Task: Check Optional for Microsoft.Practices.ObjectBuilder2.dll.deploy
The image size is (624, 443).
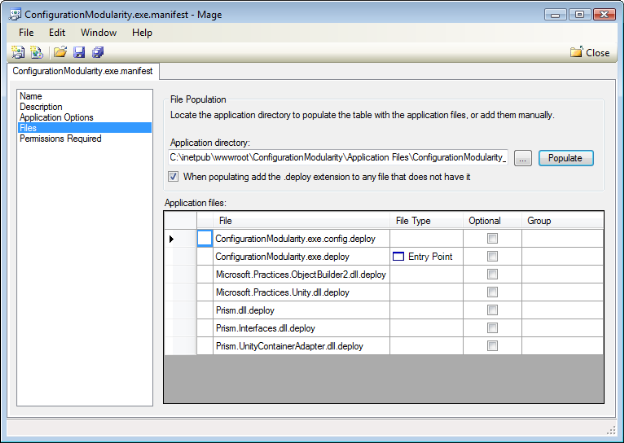Action: tap(492, 274)
